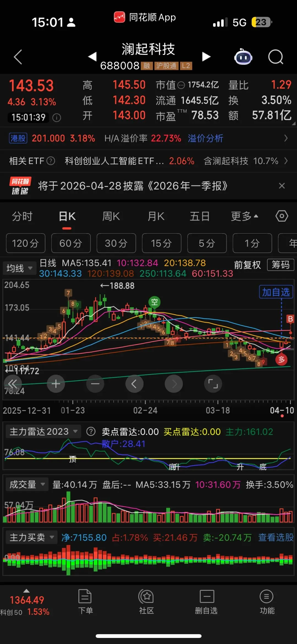Move chart right with the right chevron
297x644 pixels.
coord(174,383)
